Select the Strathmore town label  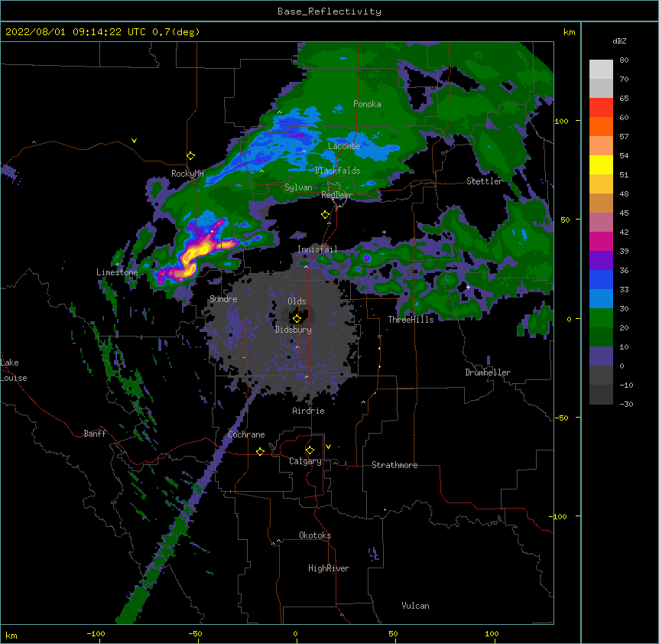tap(394, 465)
